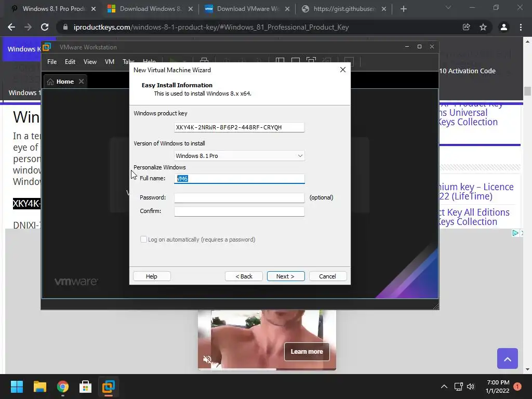Viewport: 532px width, 399px height.
Task: Open the Windows Start menu
Action: (x=17, y=387)
